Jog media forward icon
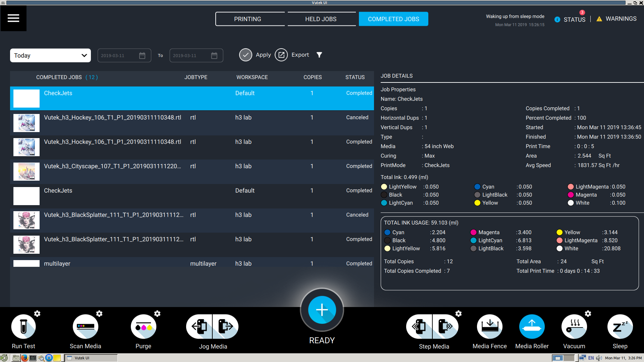 tap(225, 326)
